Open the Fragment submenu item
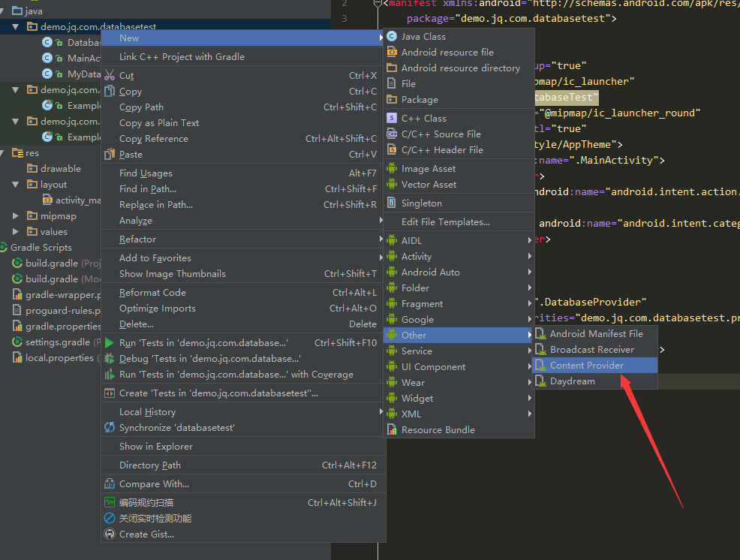 tap(459, 303)
